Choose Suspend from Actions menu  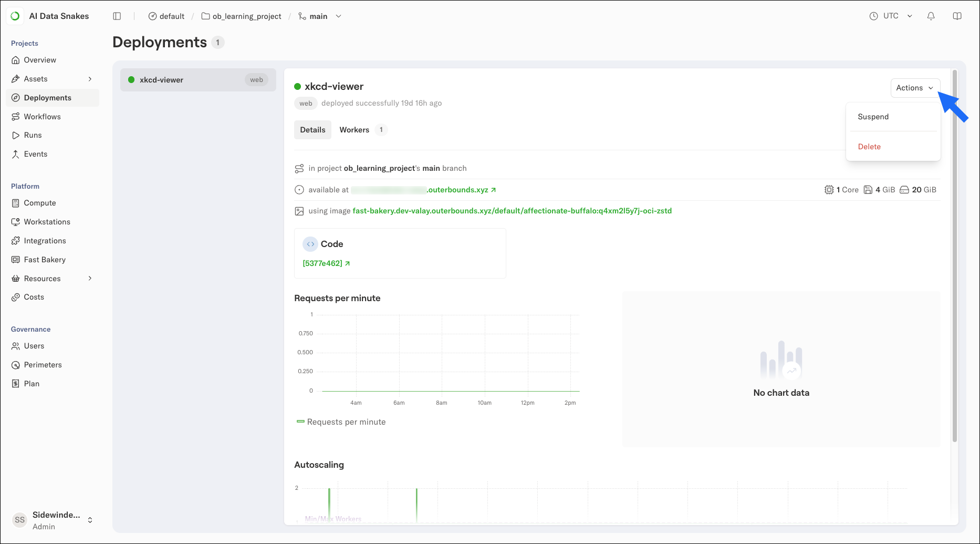(893, 117)
